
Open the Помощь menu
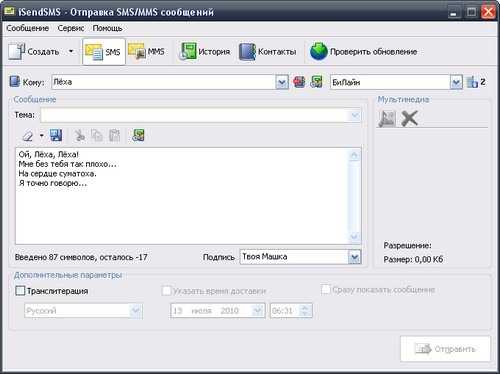pos(107,28)
